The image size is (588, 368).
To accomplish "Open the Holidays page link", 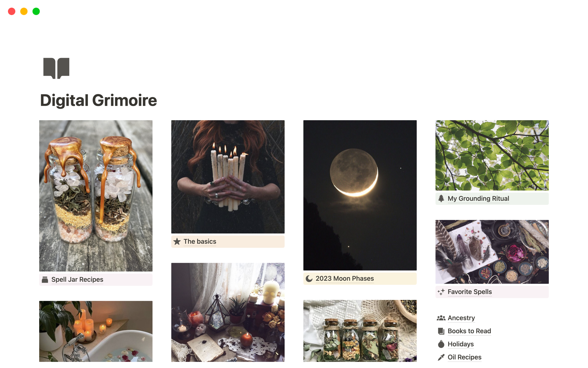I will [461, 344].
